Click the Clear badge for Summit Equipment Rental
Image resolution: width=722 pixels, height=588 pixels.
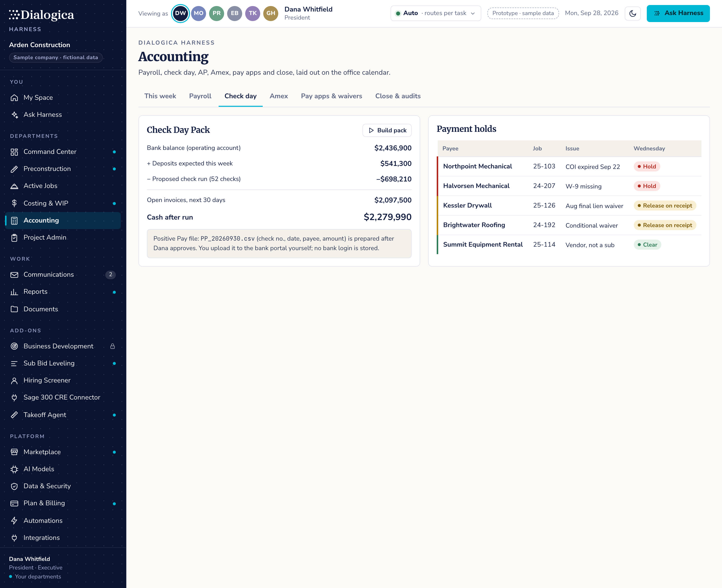(647, 245)
